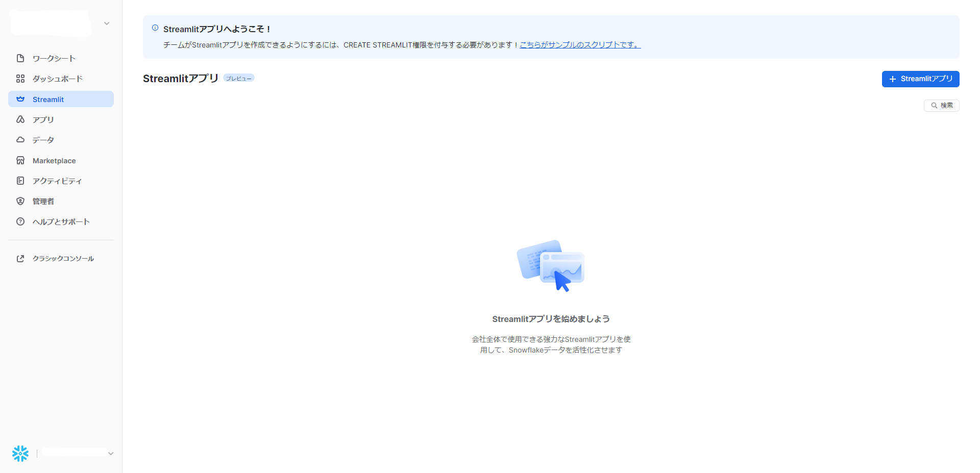The height and width of the screenshot is (473, 980).
Task: Create a new app with + Streamlitアプリ button
Action: (920, 79)
